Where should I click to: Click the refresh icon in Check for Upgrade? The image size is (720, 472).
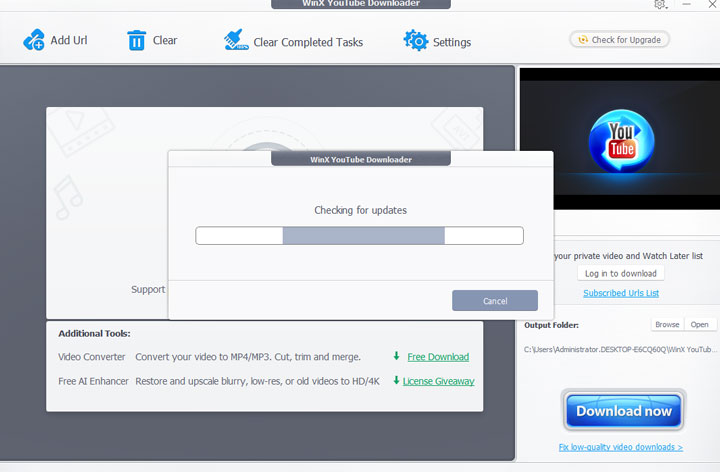pos(583,39)
